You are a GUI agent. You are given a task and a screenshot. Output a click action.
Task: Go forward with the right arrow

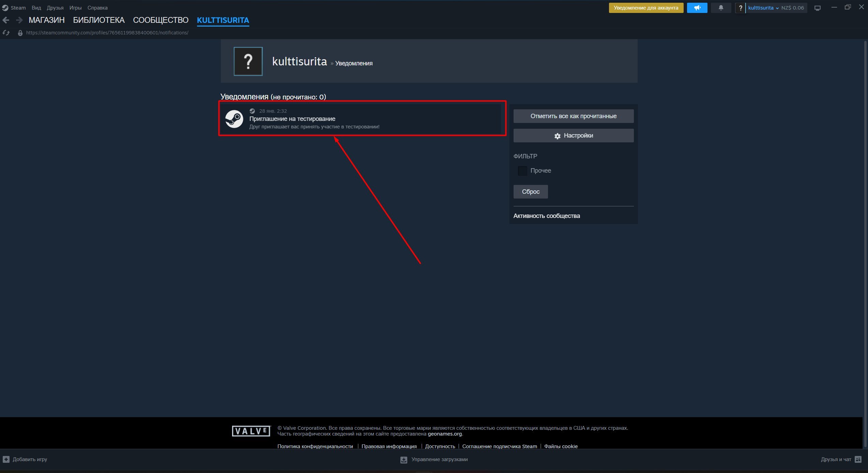coord(19,20)
